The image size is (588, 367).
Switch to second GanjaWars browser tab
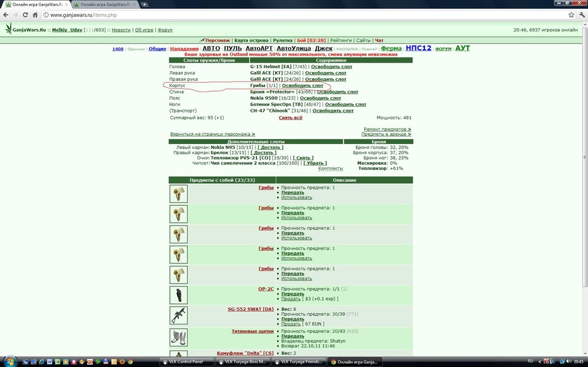[x=104, y=4]
